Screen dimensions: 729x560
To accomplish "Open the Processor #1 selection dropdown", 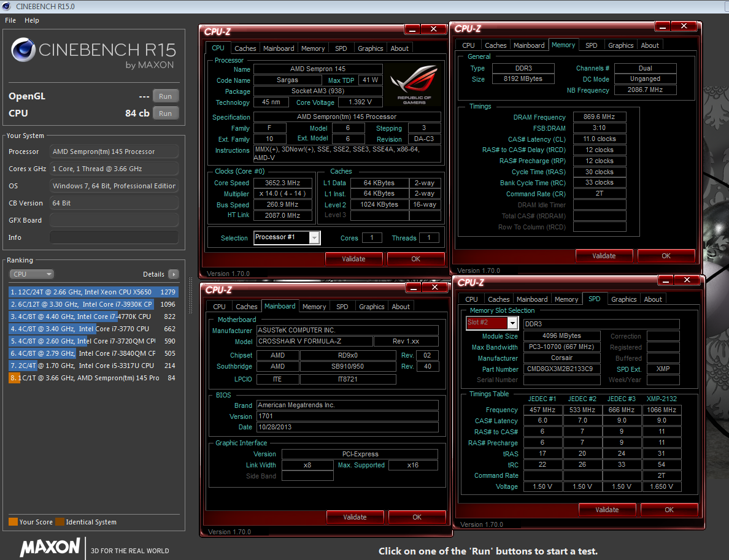I will [314, 238].
